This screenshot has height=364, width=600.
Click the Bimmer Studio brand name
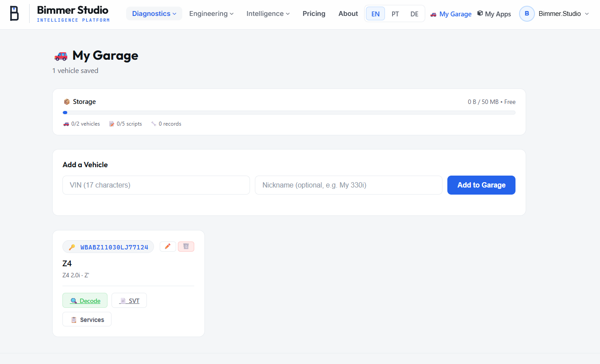73,10
